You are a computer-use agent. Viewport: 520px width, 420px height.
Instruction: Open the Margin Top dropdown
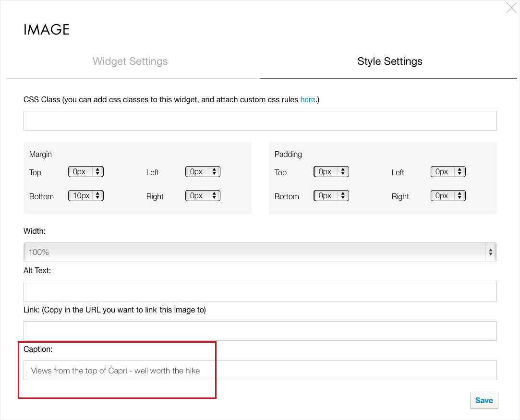86,172
